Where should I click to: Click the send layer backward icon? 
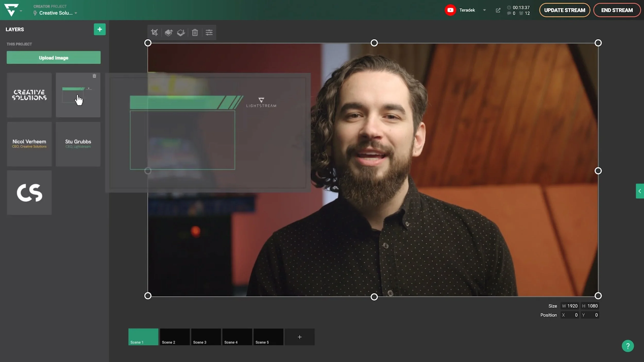point(181,32)
